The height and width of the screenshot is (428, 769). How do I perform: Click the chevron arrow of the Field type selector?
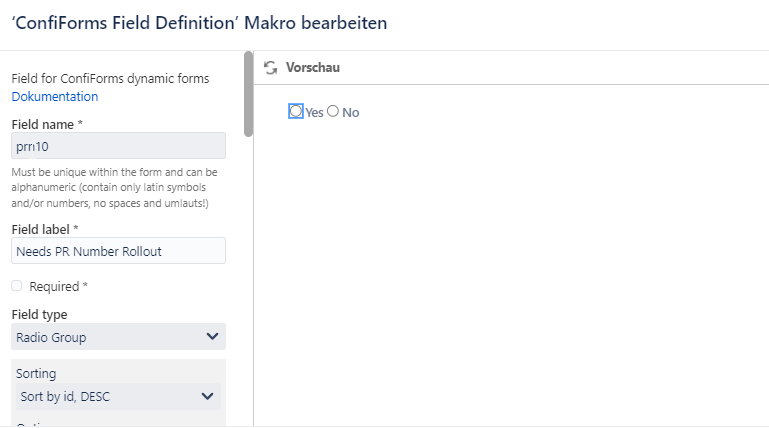212,337
